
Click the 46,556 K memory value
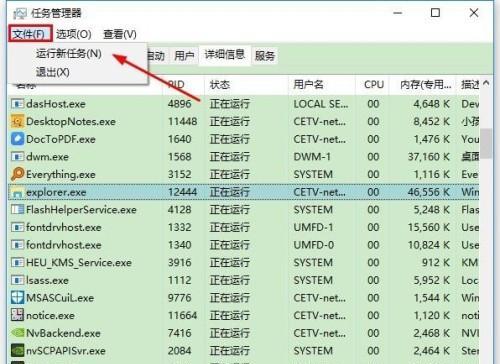click(429, 192)
